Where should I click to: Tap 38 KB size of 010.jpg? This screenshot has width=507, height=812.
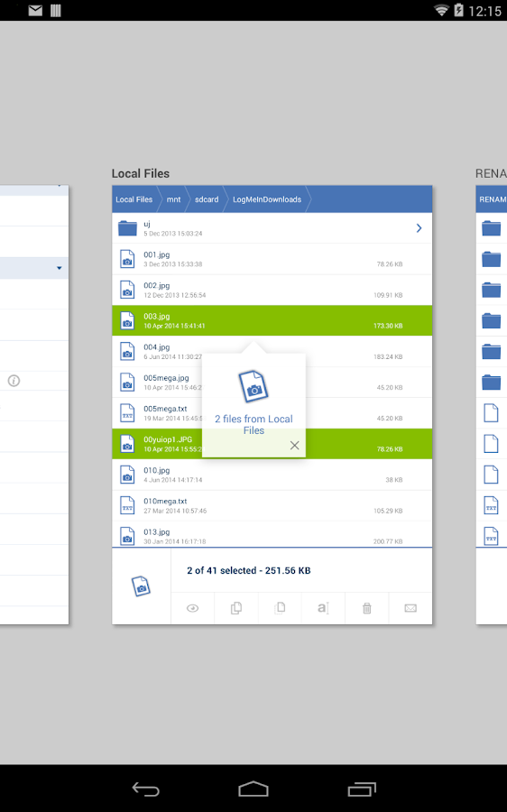393,480
